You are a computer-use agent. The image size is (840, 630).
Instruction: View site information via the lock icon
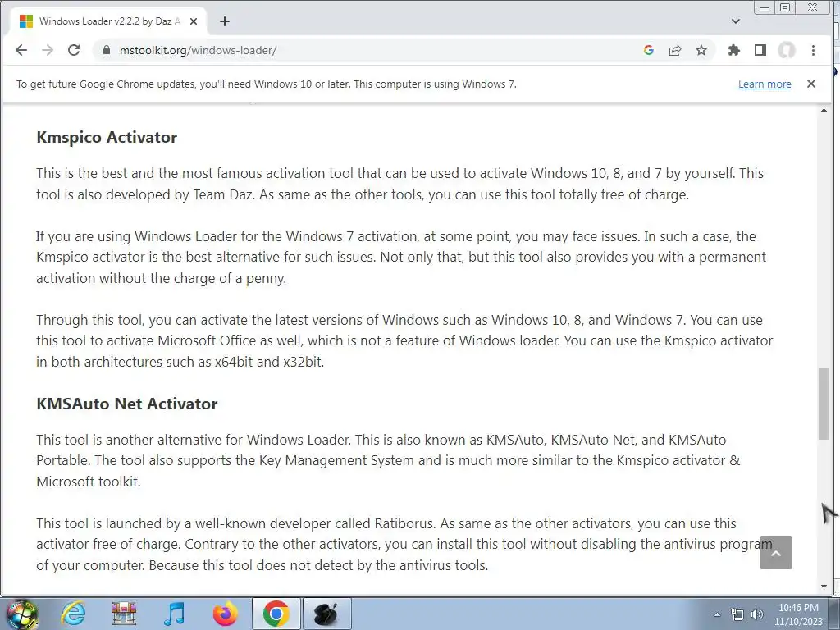(107, 50)
